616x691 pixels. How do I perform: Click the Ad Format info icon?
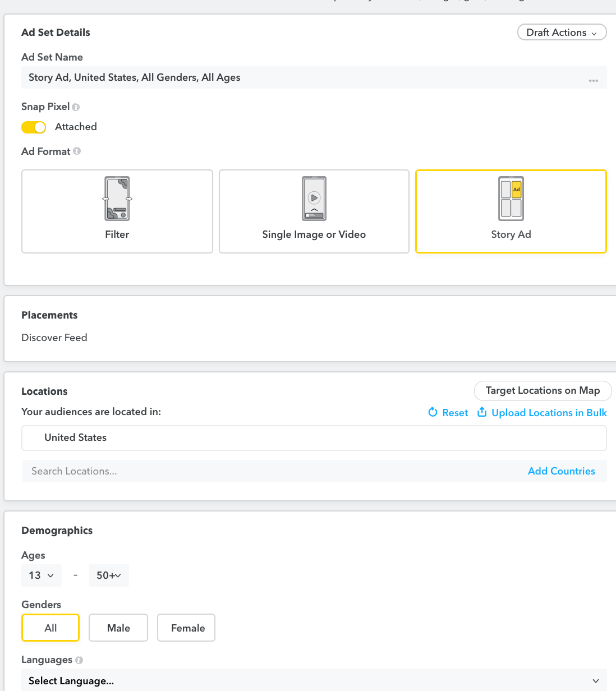point(77,151)
